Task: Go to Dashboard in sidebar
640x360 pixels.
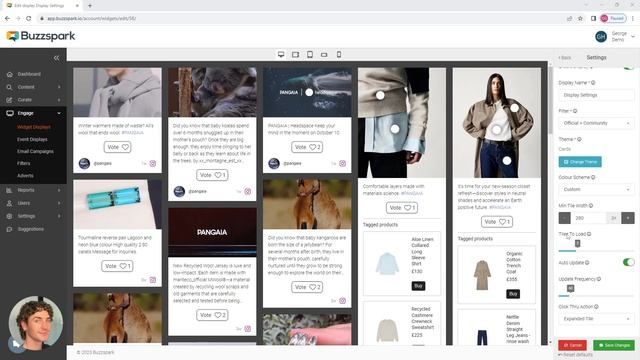Action: [x=29, y=74]
